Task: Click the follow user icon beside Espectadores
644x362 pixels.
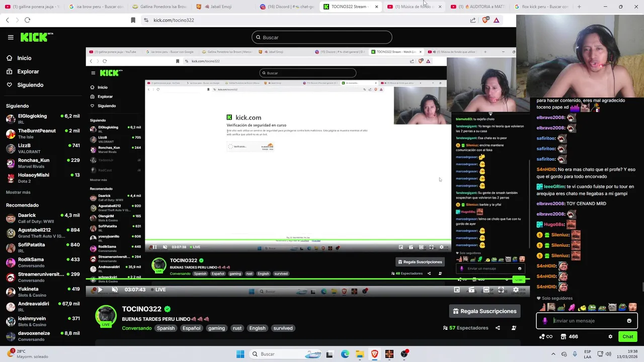Action: pyautogui.click(x=514, y=328)
